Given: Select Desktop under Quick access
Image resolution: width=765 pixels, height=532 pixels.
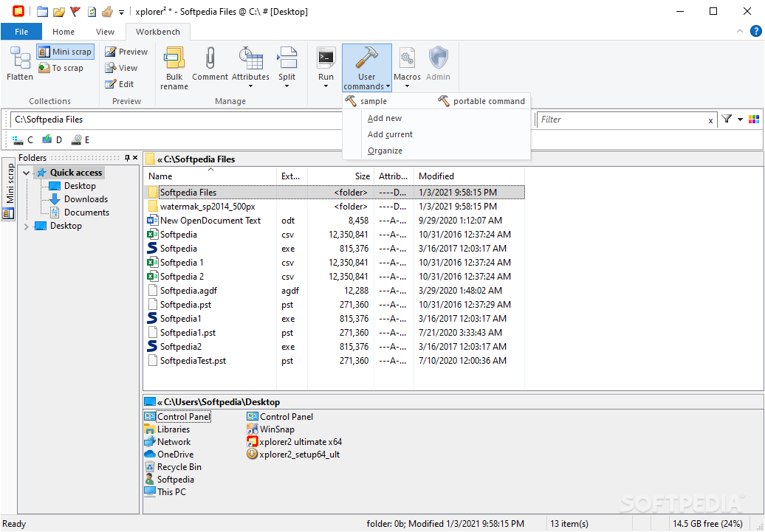Looking at the screenshot, I should 80,186.
